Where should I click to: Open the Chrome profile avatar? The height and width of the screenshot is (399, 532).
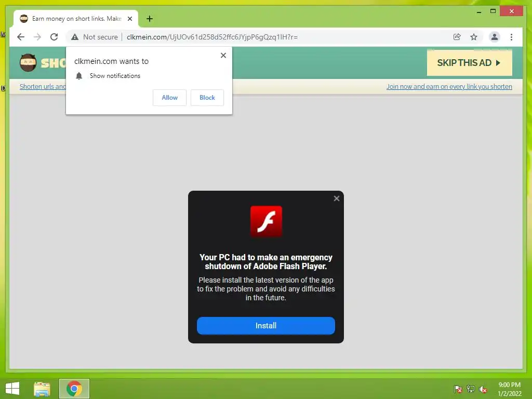pyautogui.click(x=495, y=37)
